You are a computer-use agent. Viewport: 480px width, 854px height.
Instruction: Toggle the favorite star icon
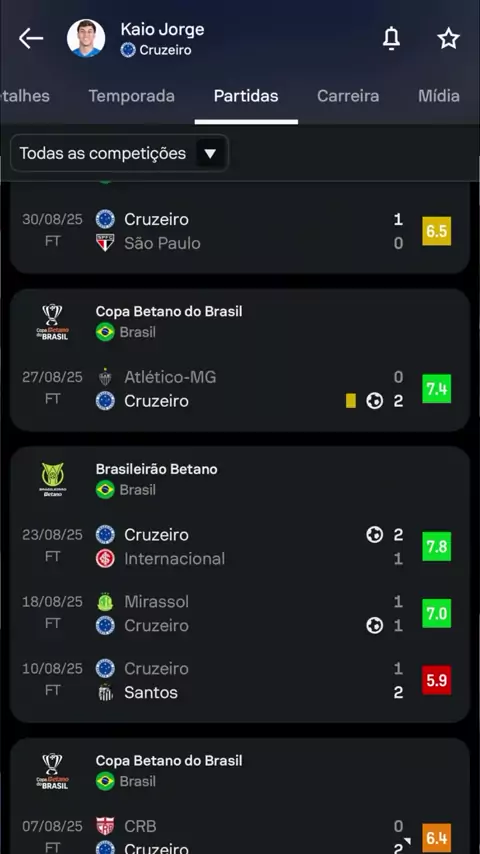448,39
